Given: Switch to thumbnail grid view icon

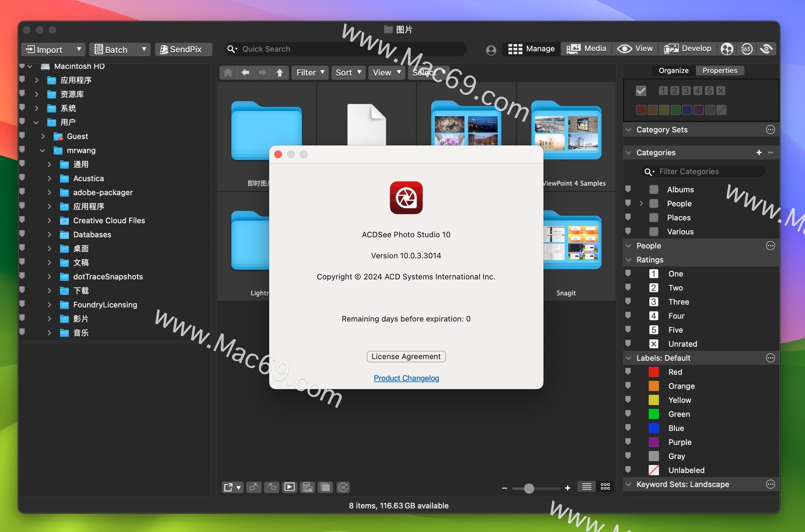Looking at the screenshot, I should (605, 487).
